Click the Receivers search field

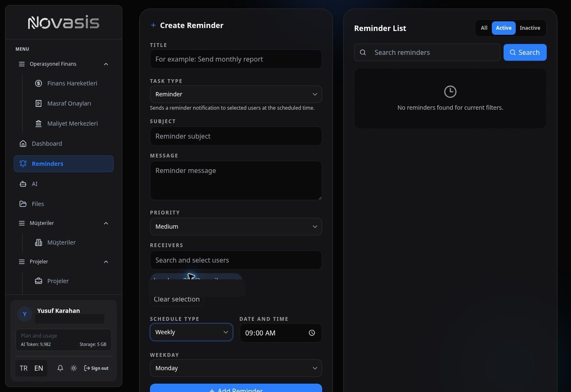[x=236, y=260]
